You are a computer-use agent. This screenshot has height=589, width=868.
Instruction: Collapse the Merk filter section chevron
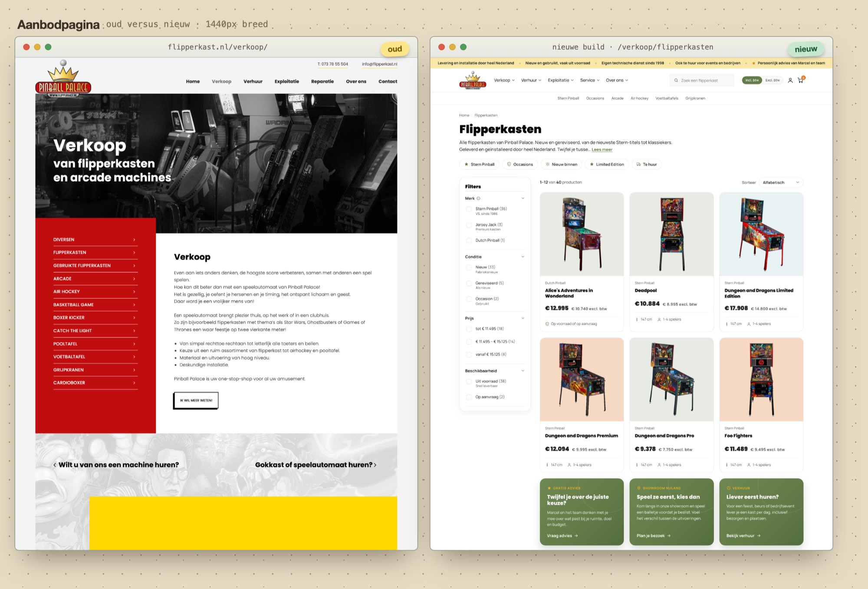pos(523,199)
